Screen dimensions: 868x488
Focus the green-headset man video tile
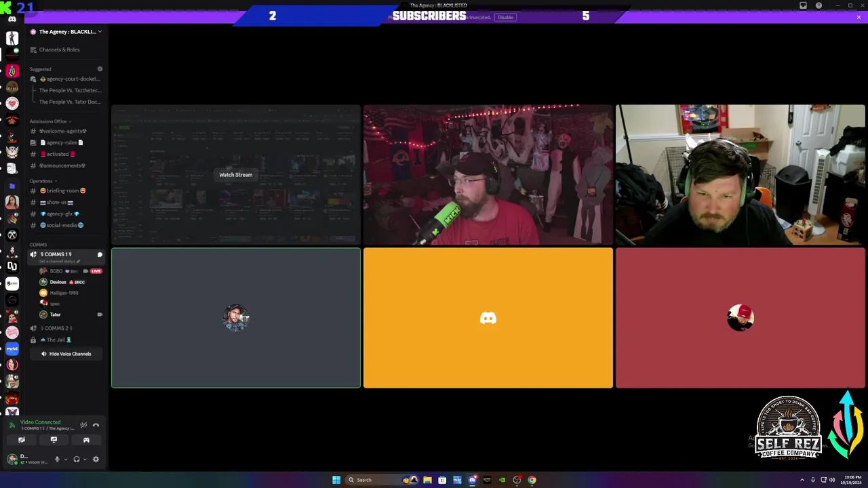point(741,174)
